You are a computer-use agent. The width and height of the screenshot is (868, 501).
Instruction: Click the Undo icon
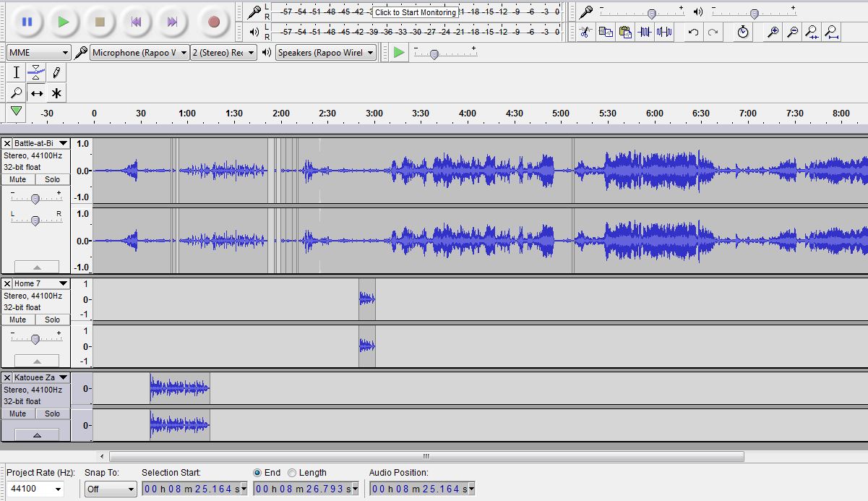pyautogui.click(x=692, y=32)
